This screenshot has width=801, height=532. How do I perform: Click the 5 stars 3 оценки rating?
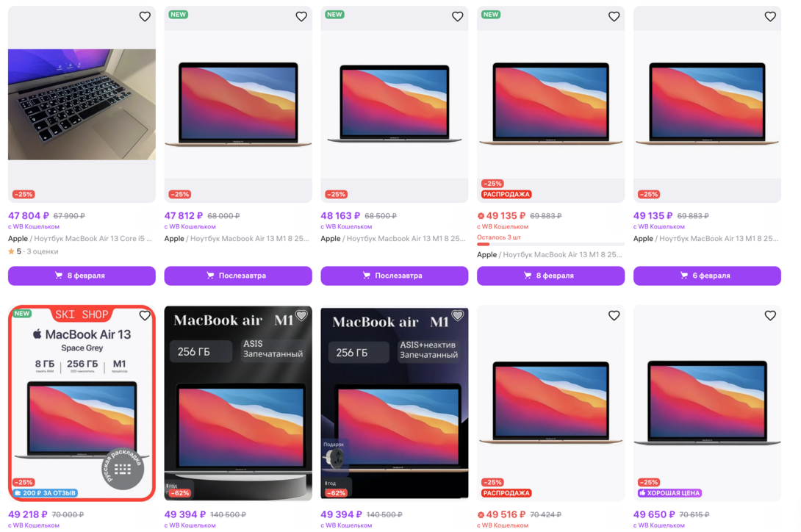click(x=33, y=251)
